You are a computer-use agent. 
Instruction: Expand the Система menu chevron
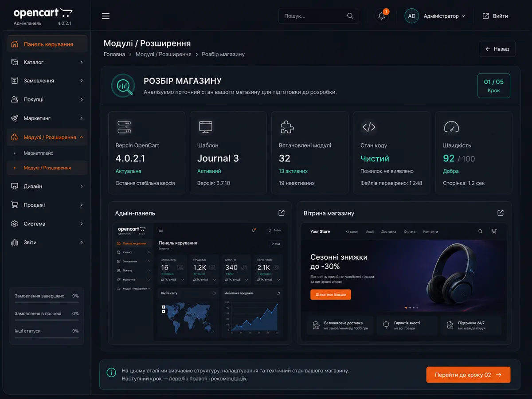pyautogui.click(x=82, y=224)
